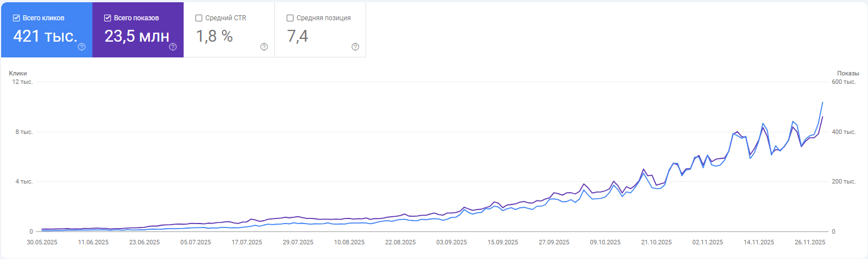Open help icon in the 'Всего показов' card
This screenshot has width=868, height=259.
pos(173,47)
